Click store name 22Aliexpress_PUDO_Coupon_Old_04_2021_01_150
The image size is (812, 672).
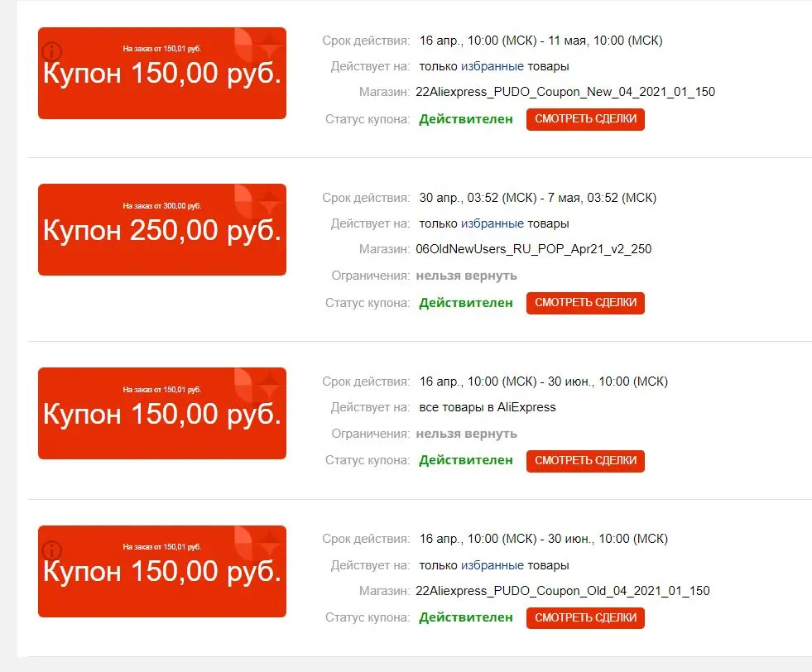[x=562, y=591]
